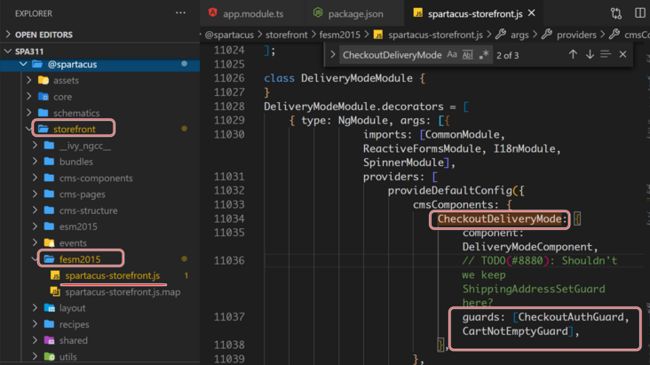
Task: Click the @spartacus breadcrumb segment
Action: 229,35
